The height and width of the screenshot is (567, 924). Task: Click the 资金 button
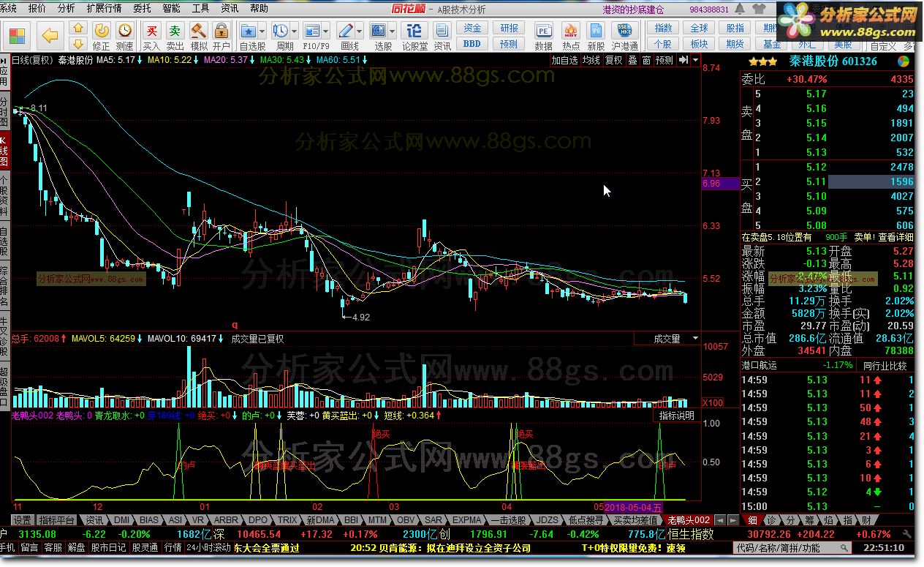tap(472, 28)
